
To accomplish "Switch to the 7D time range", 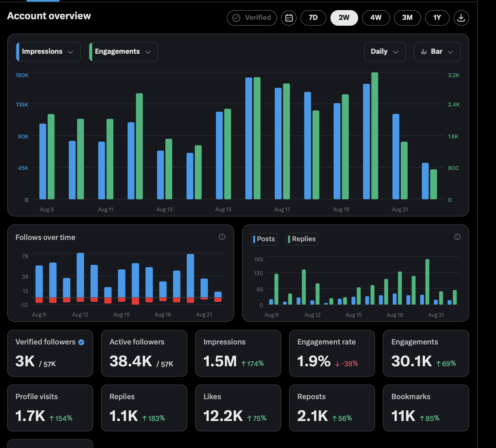I will pyautogui.click(x=313, y=18).
